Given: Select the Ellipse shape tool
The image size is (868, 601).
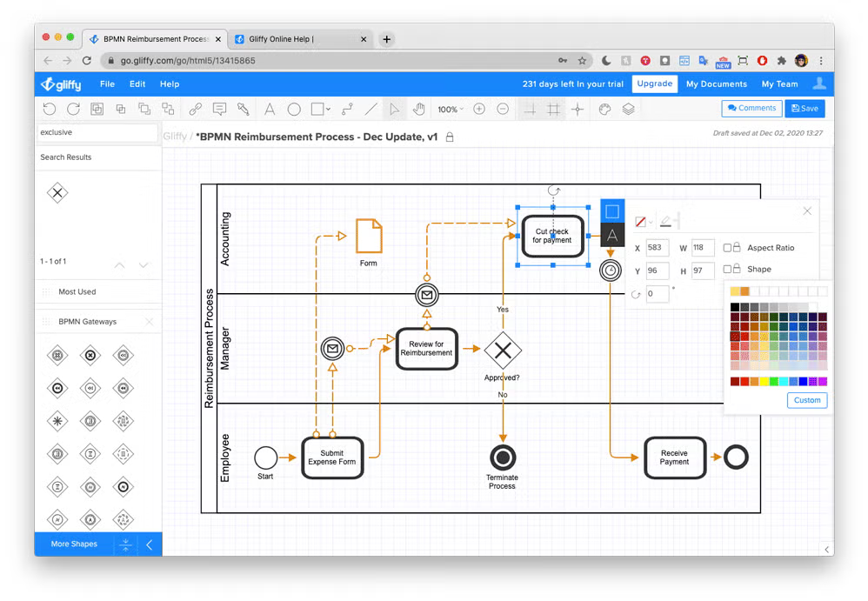Looking at the screenshot, I should pos(294,109).
